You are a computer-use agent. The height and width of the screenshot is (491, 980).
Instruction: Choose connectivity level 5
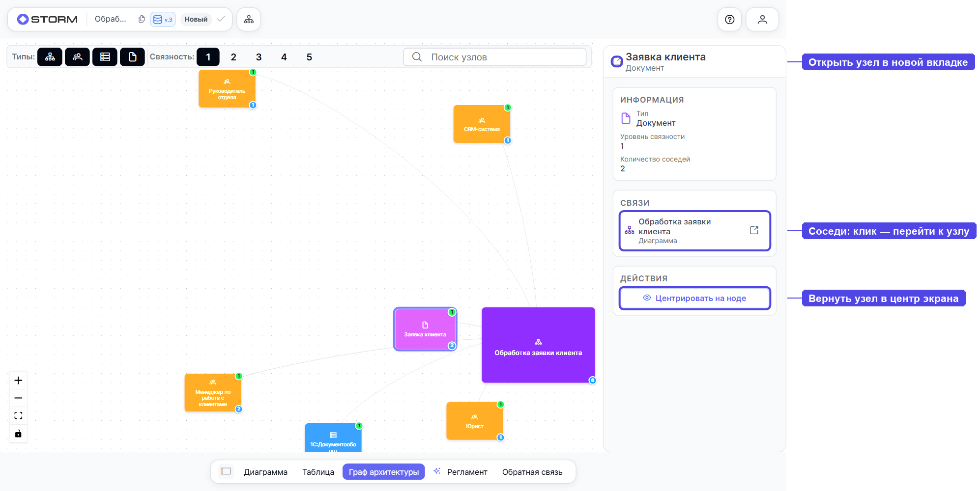[x=309, y=57]
